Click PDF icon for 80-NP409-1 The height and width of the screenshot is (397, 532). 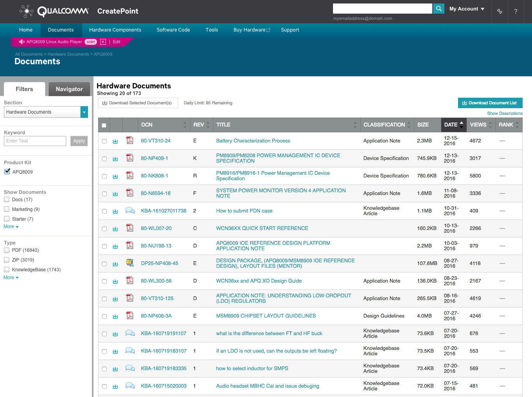pos(130,158)
